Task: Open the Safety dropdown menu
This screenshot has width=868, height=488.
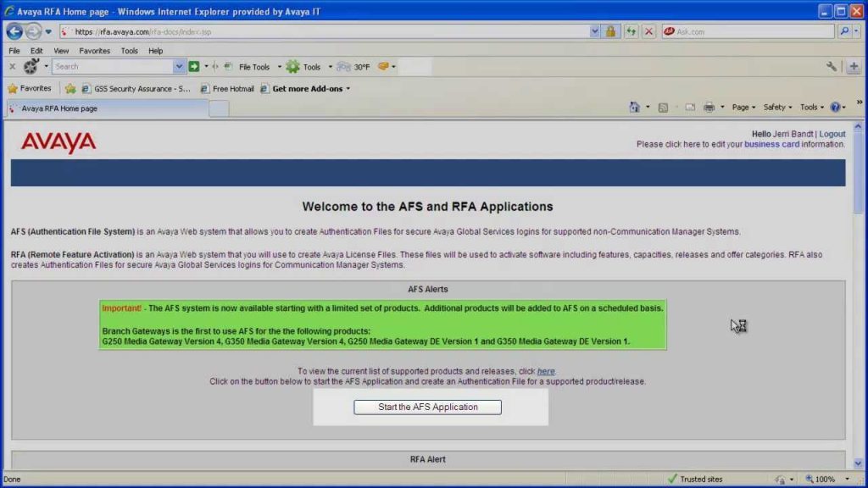Action: click(x=777, y=108)
